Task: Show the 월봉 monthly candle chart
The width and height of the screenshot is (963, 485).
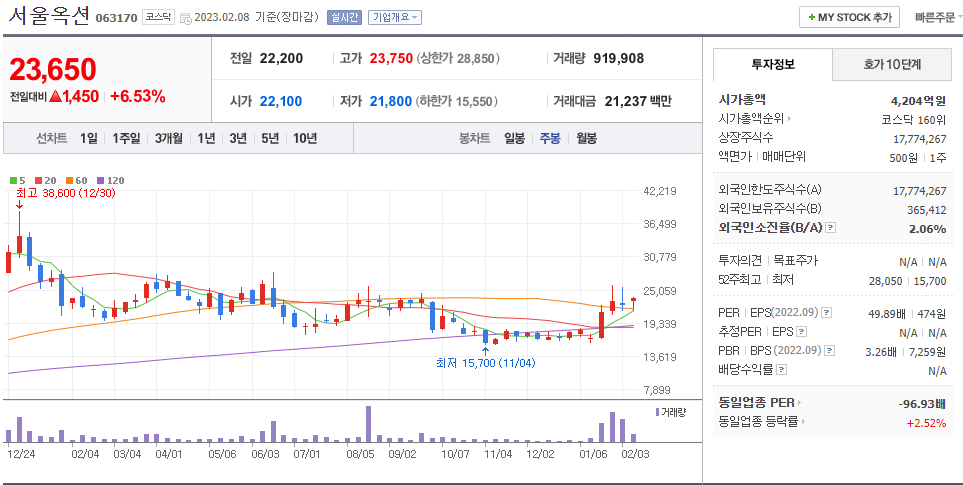Action: click(x=586, y=138)
